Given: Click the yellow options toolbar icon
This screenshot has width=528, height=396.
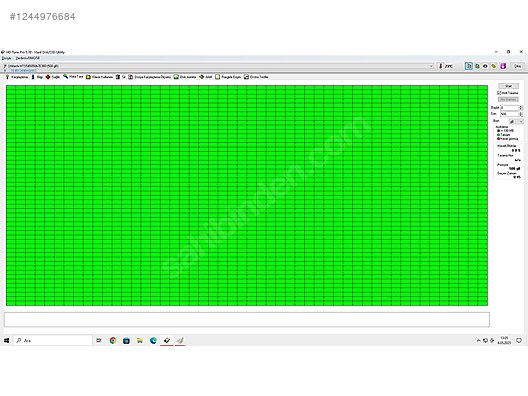Looking at the screenshot, I should click(x=494, y=66).
